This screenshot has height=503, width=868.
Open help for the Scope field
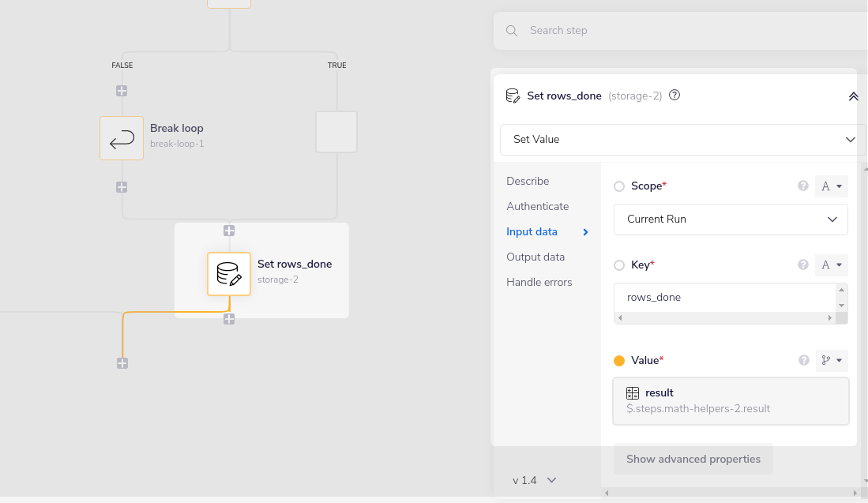(x=803, y=186)
